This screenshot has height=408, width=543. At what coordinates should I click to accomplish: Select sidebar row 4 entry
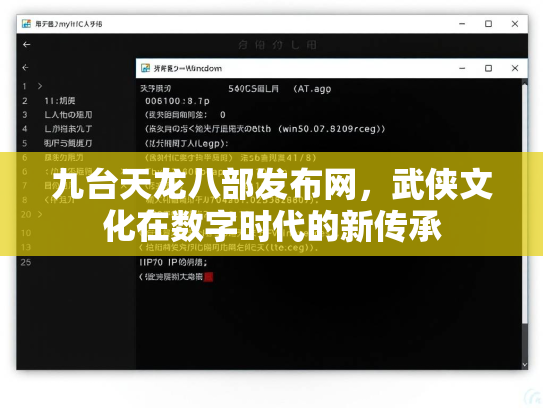[x=68, y=129]
